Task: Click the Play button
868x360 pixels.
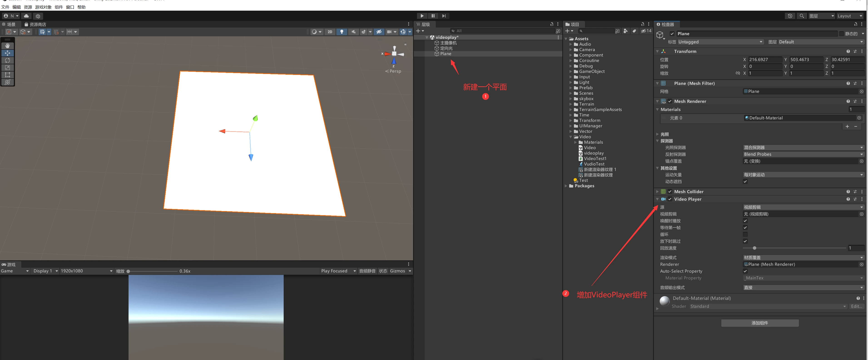Action: click(x=422, y=16)
